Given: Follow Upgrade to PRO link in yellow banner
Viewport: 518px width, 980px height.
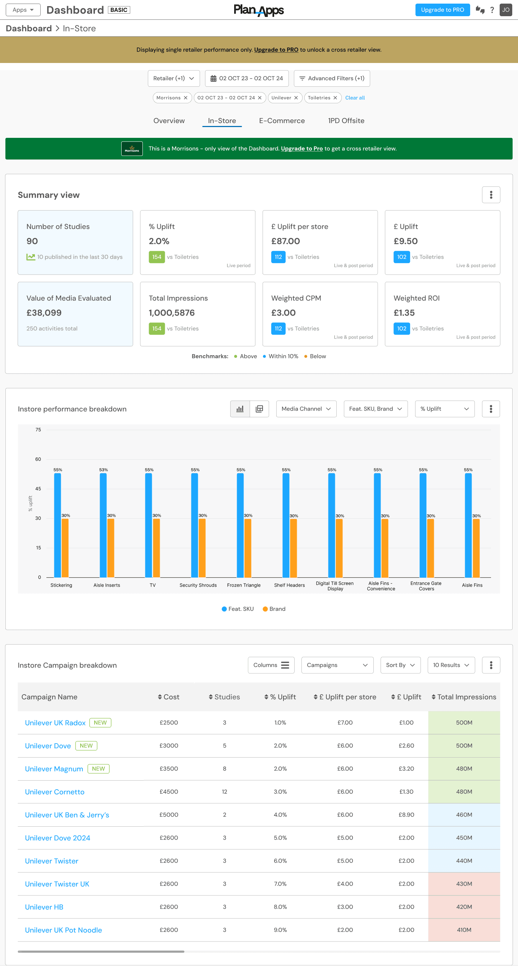Looking at the screenshot, I should 276,50.
